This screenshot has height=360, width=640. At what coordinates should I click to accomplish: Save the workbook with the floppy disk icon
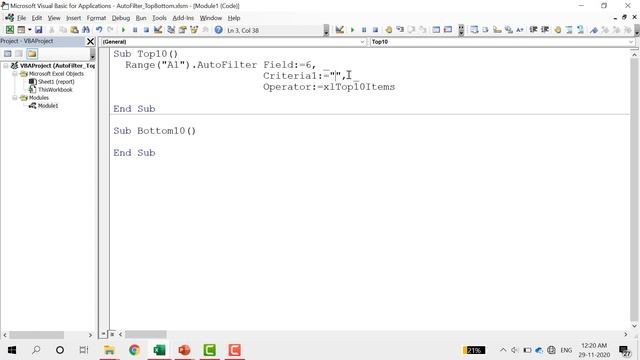click(38, 30)
